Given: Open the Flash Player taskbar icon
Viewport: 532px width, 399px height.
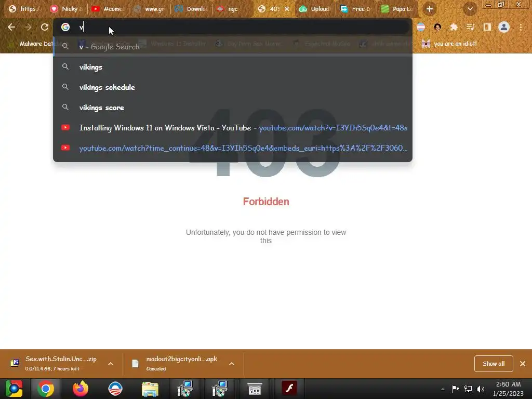Looking at the screenshot, I should [x=289, y=389].
